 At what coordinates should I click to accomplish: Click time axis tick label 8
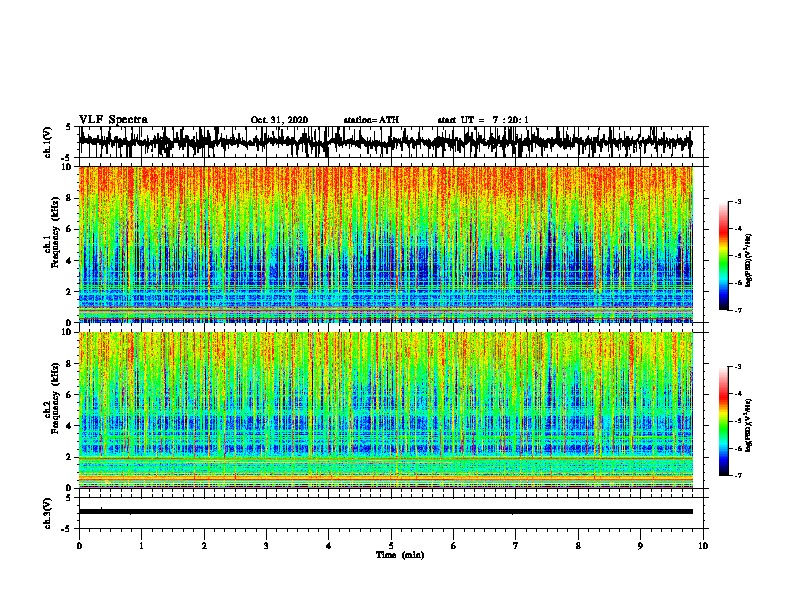[x=578, y=546]
